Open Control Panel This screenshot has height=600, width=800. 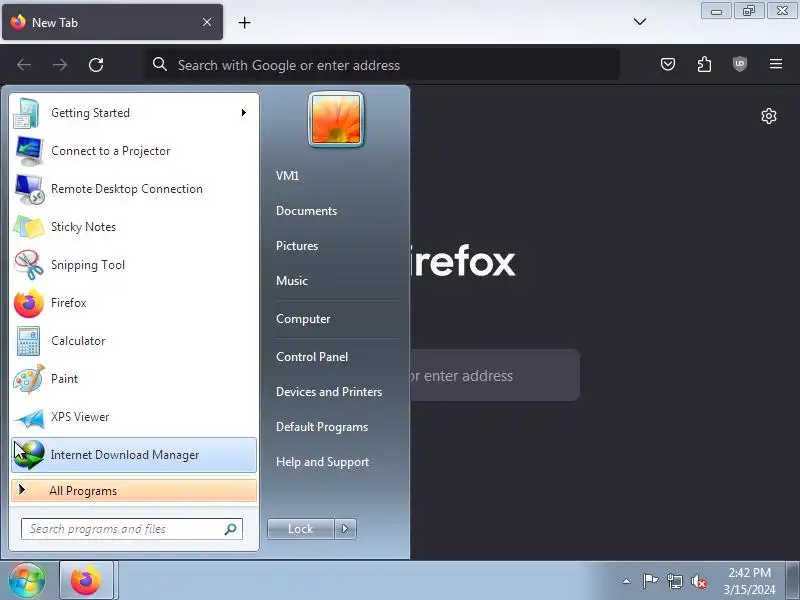(312, 357)
